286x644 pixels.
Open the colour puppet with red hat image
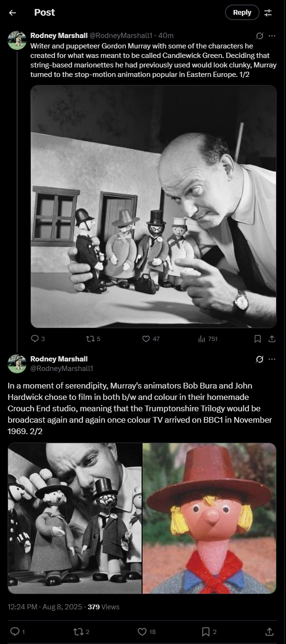tap(210, 518)
